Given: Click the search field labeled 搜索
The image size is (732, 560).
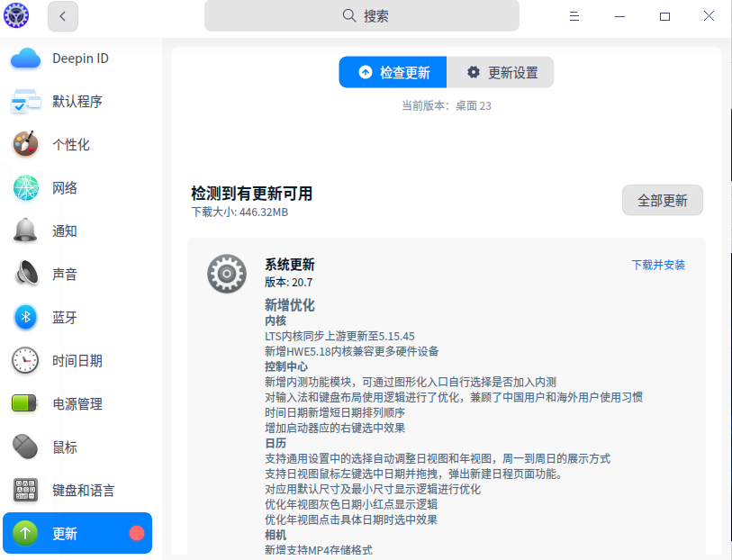Looking at the screenshot, I should click(x=362, y=16).
